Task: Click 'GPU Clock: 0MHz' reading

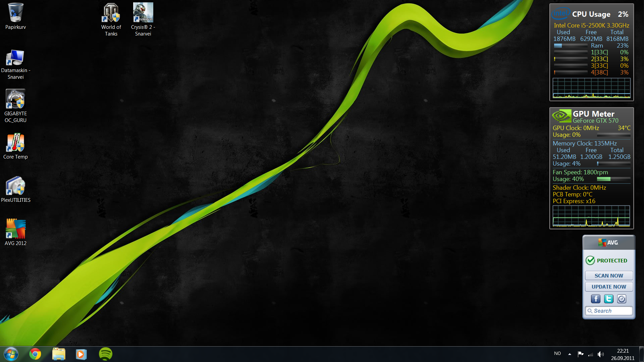Action: pos(576,128)
